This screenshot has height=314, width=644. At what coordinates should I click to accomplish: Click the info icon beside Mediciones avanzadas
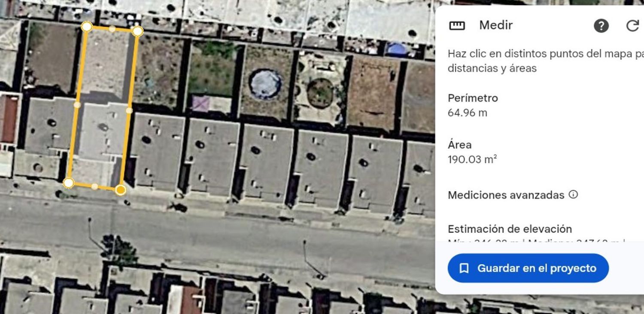tap(573, 195)
